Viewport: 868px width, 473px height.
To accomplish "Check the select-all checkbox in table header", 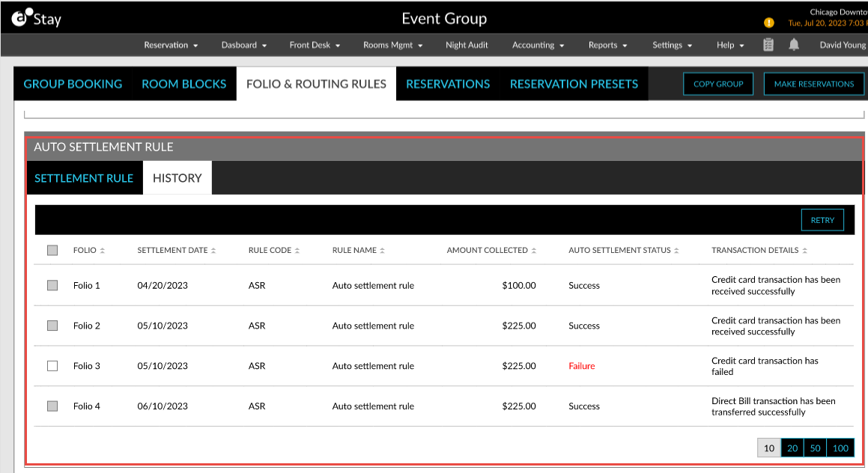I will tap(52, 250).
